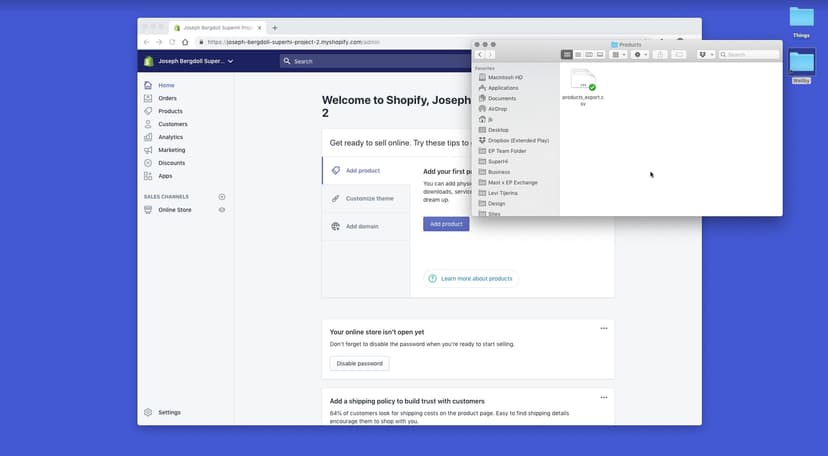Click the Dropbox toolbar icon in Finder
Image resolution: width=828 pixels, height=456 pixels.
[705, 54]
